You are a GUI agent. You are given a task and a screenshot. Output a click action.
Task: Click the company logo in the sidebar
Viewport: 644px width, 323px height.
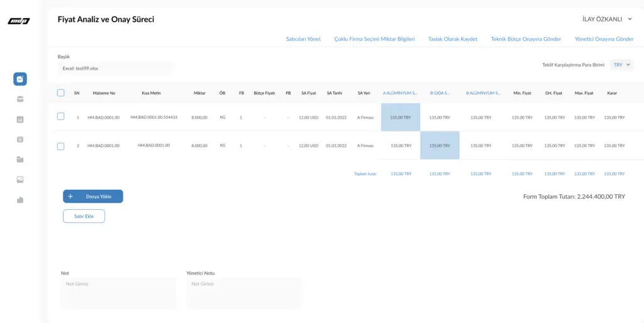[18, 21]
